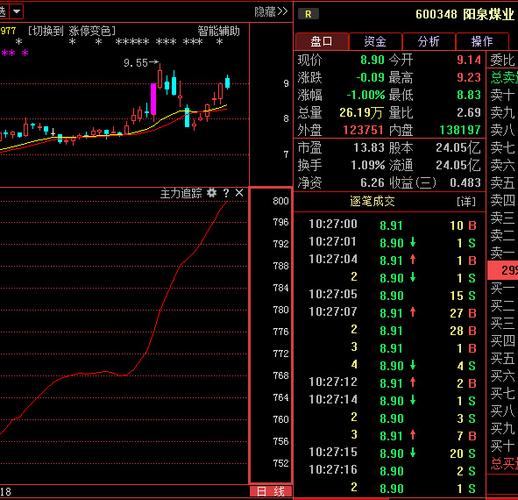
Task: Click the 逐笔成交 section header
Action: tap(372, 201)
